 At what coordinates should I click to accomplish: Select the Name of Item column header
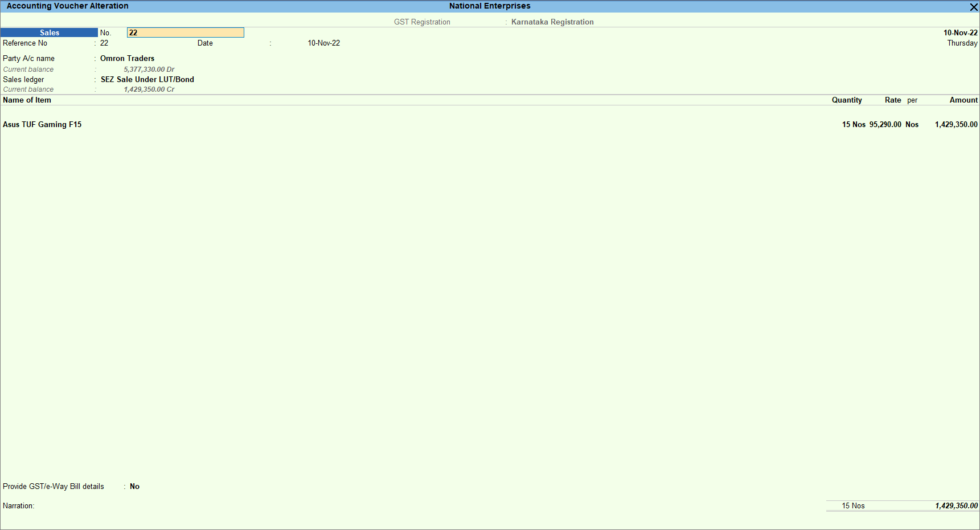pos(27,100)
